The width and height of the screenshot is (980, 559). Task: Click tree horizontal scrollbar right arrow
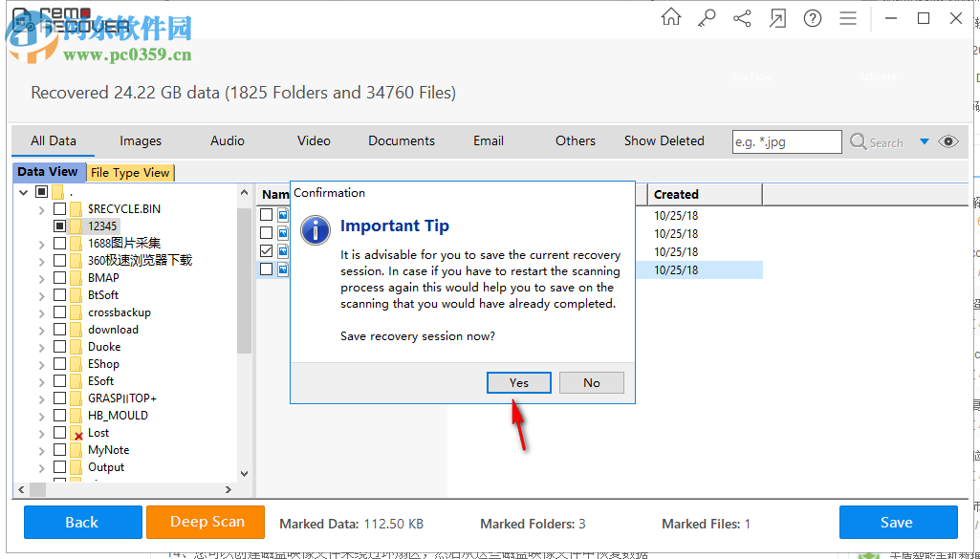click(x=229, y=489)
